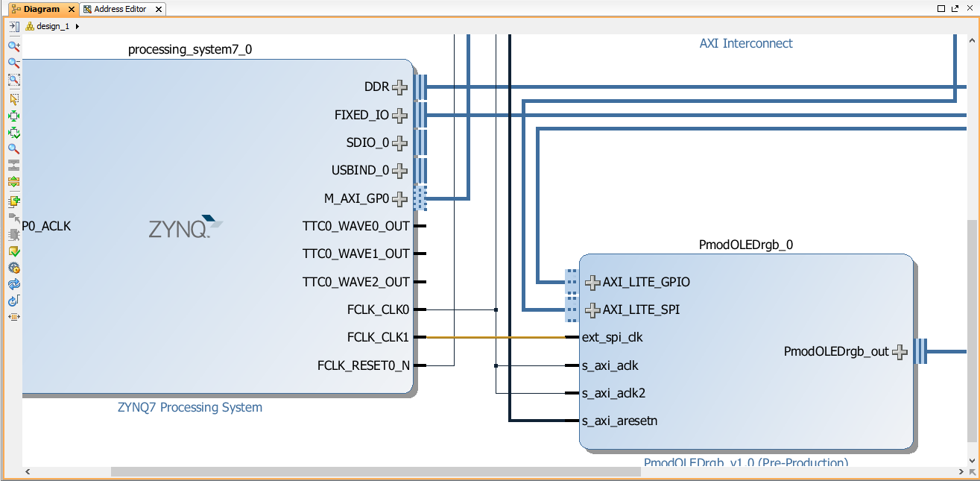
Task: Click the Make External toolbar icon
Action: pyautogui.click(x=13, y=218)
